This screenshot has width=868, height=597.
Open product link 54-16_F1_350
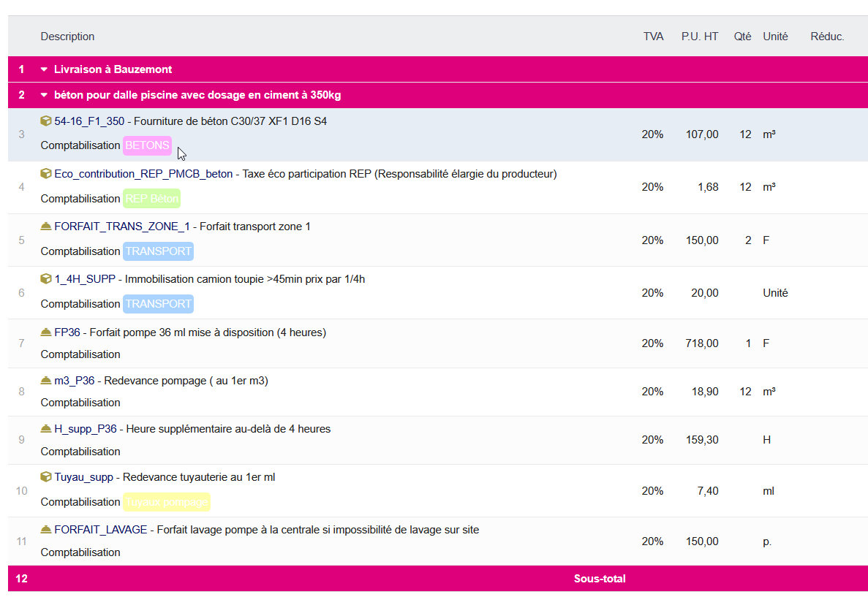[89, 121]
